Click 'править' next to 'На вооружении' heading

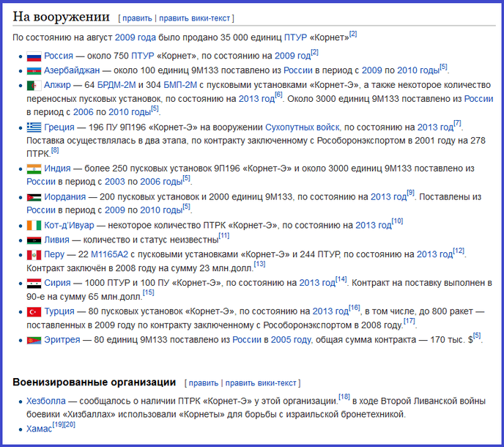click(x=137, y=18)
